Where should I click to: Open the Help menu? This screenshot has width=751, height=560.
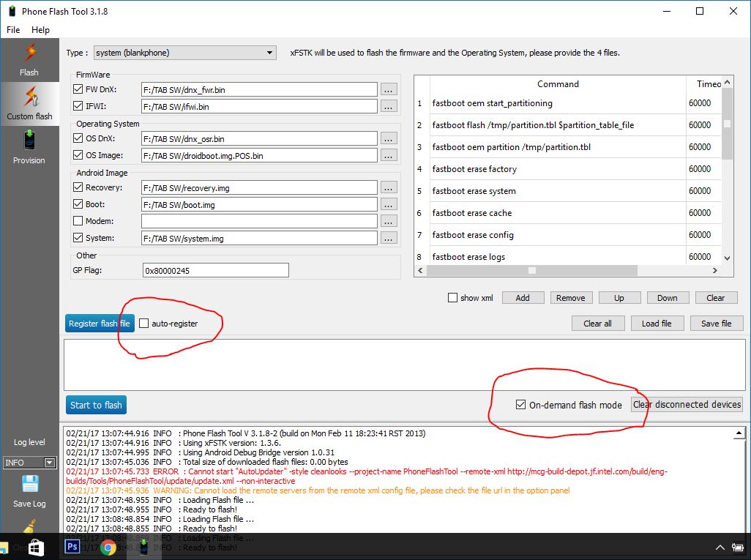point(41,30)
